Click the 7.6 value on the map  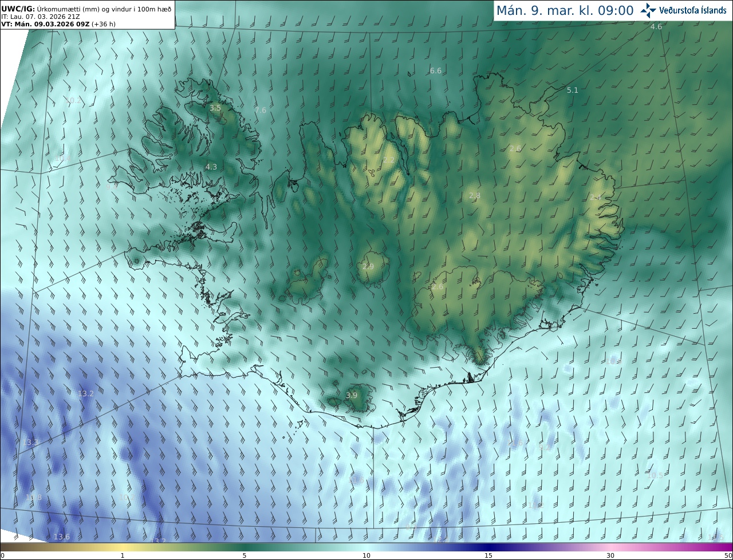[261, 110]
